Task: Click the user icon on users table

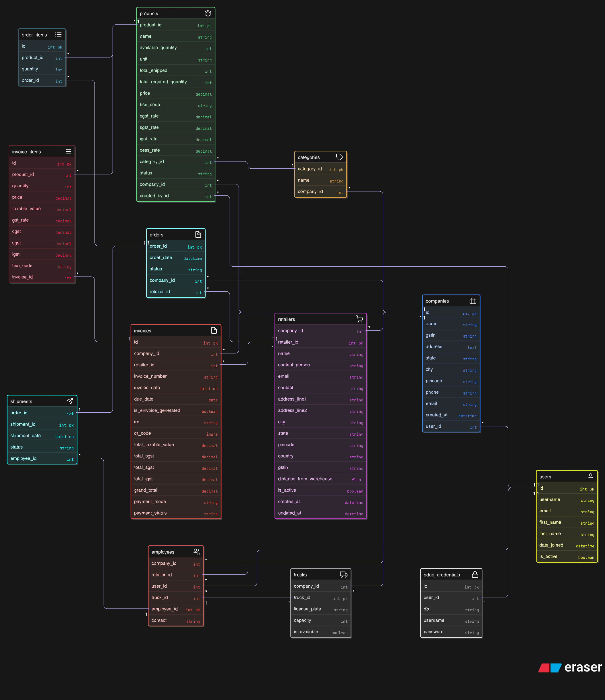Action: [590, 476]
